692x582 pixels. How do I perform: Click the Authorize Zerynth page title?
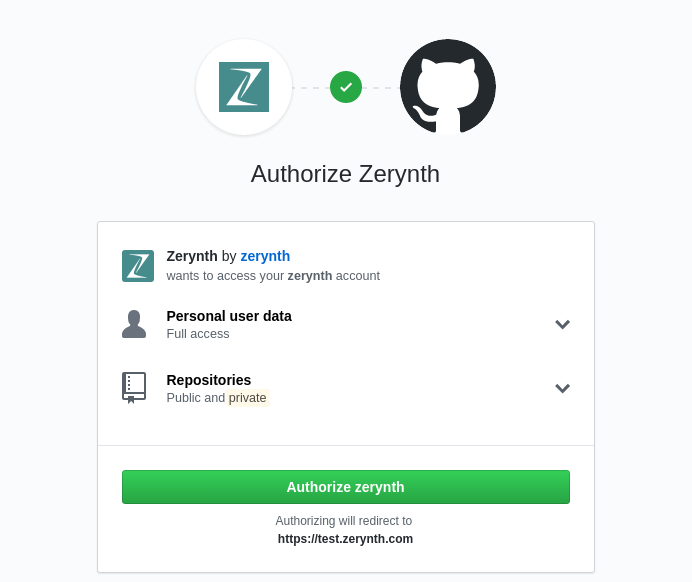346,174
